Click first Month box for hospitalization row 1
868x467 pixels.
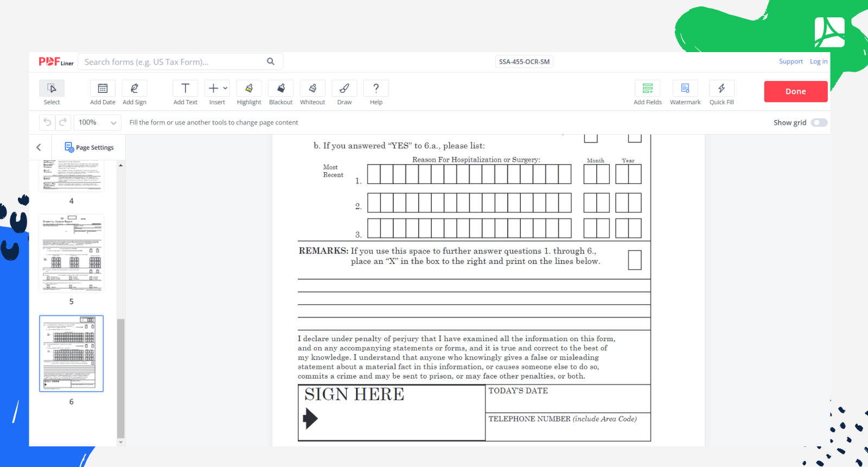590,174
